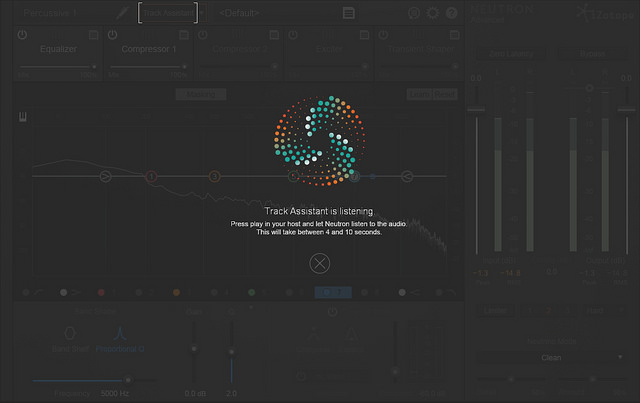
Task: Select the Proportional Q shape icon
Action: 120,333
